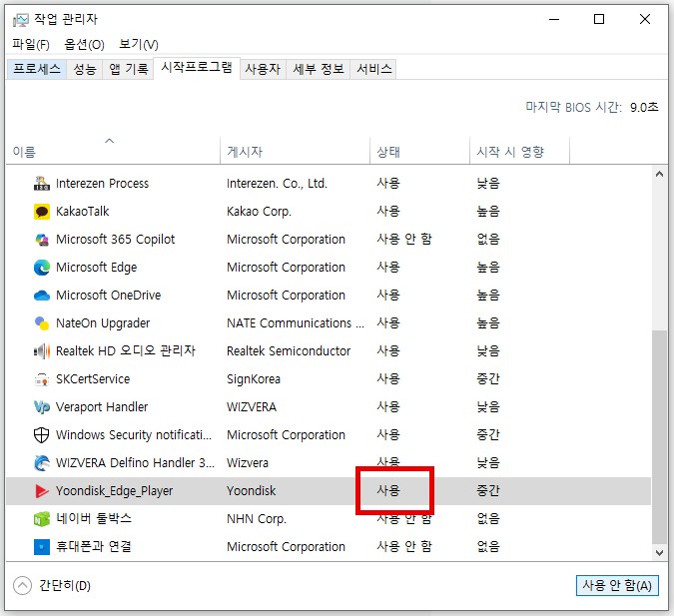Screen dimensions: 674x616
Task: Sort by the 시작 시 영향 header
Action: click(519, 152)
